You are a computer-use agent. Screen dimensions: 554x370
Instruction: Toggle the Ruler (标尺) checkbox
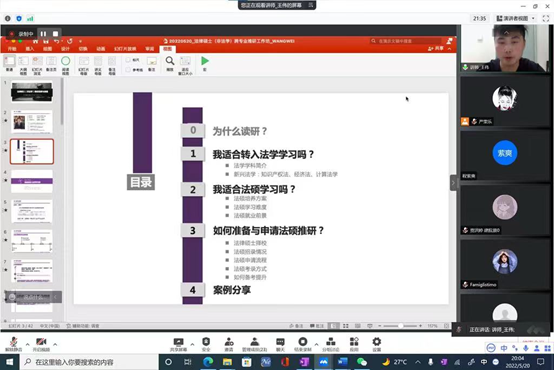(128, 60)
